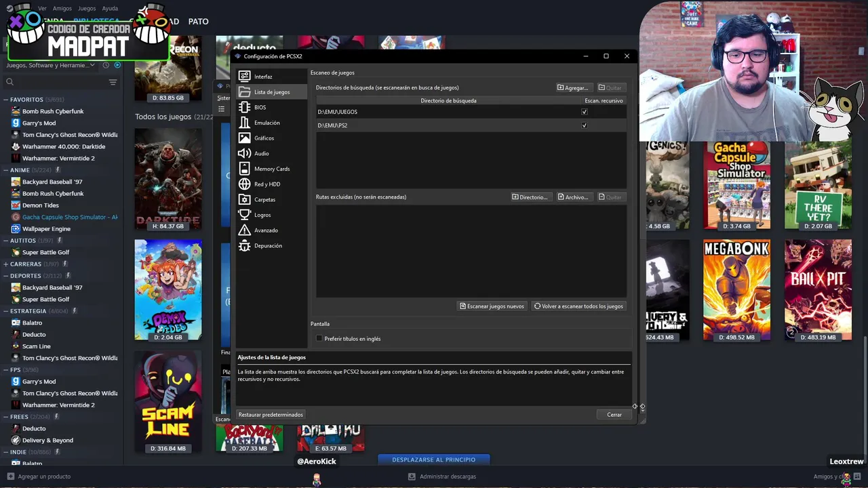The height and width of the screenshot is (488, 868).
Task: Click Restaurar predeterminados button
Action: pyautogui.click(x=271, y=414)
